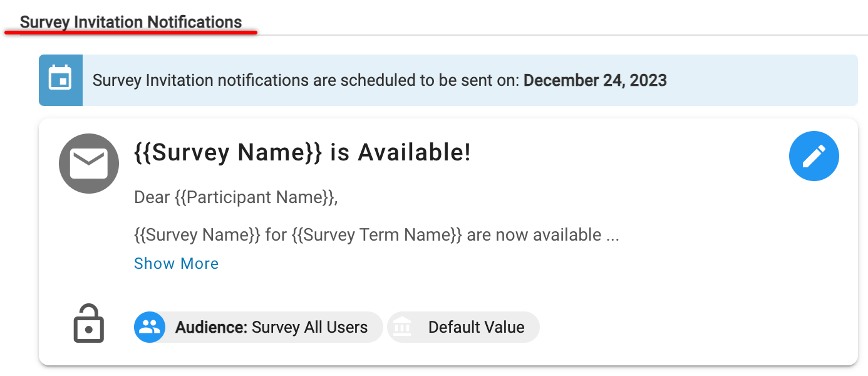Select the Survey Invitation Notifications heading
This screenshot has width=868, height=376.
coord(131,23)
